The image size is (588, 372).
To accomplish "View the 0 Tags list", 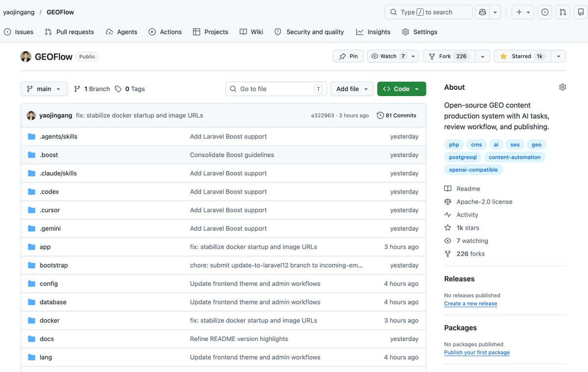I will pyautogui.click(x=130, y=89).
